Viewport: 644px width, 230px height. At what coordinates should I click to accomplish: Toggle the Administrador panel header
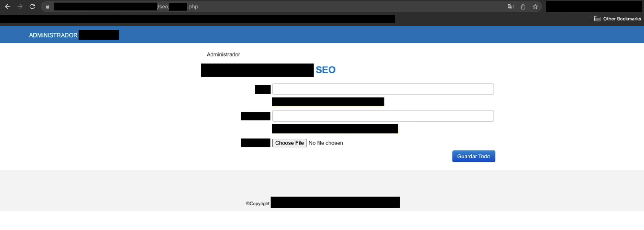pos(223,54)
